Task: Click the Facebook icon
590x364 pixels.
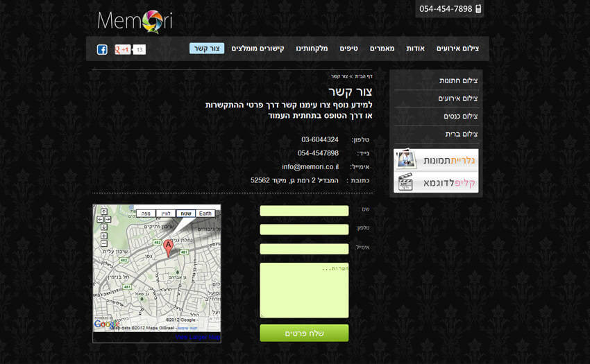Action: pos(102,49)
